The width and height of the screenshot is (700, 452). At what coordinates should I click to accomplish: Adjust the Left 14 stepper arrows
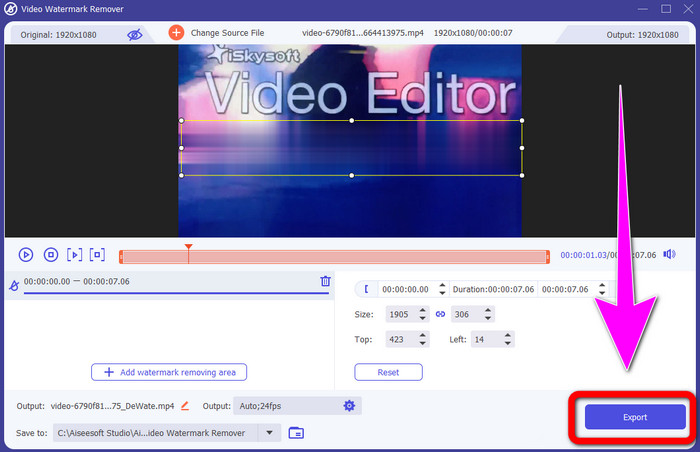pyautogui.click(x=508, y=339)
